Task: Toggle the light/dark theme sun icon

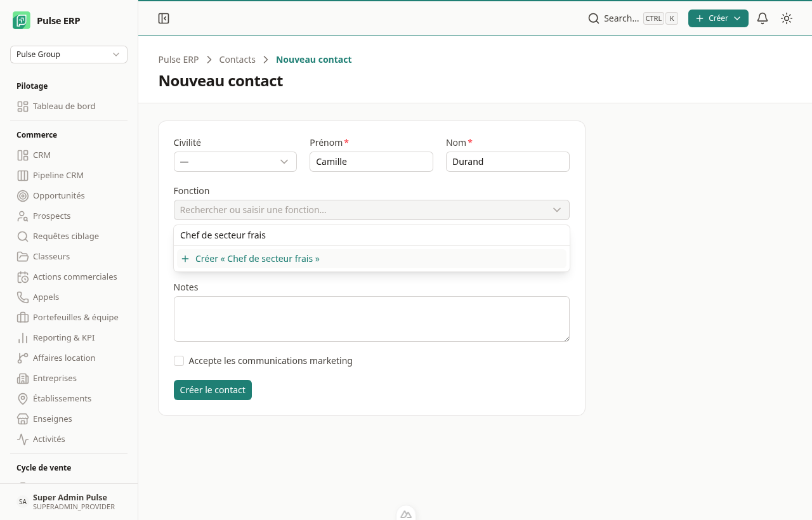Action: (787, 18)
